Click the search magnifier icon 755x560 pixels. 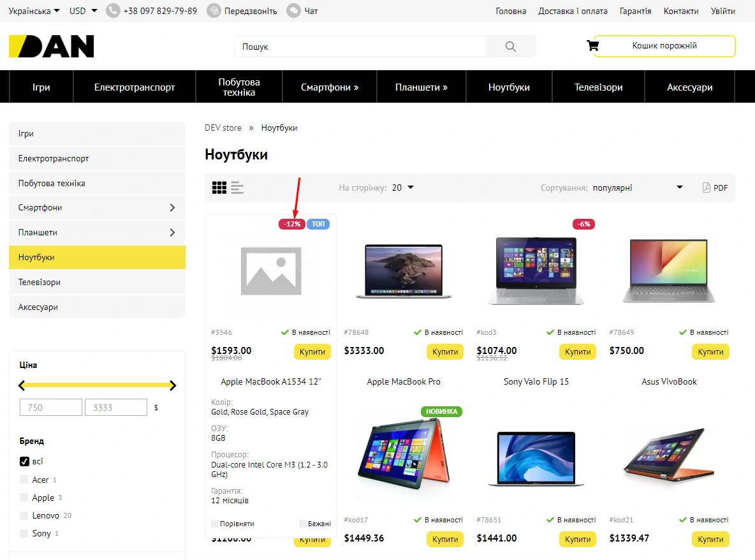click(x=510, y=47)
